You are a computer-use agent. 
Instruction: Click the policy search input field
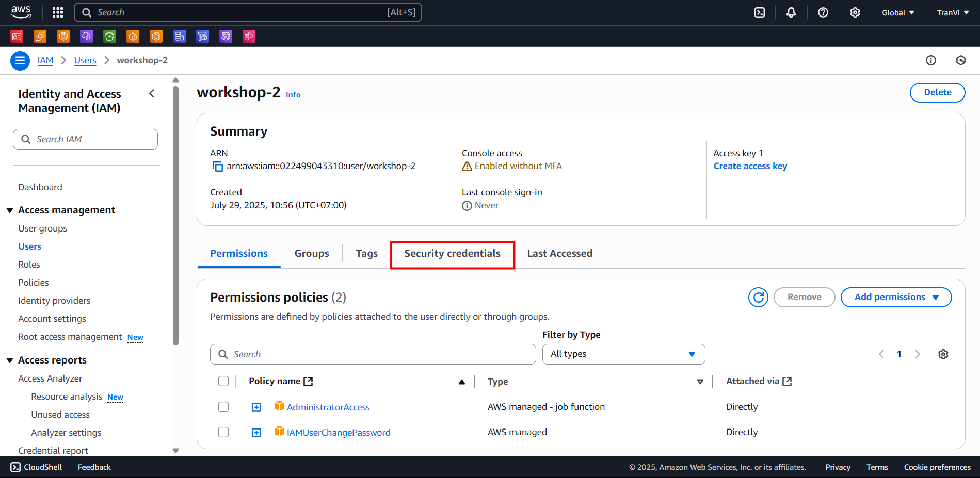373,354
